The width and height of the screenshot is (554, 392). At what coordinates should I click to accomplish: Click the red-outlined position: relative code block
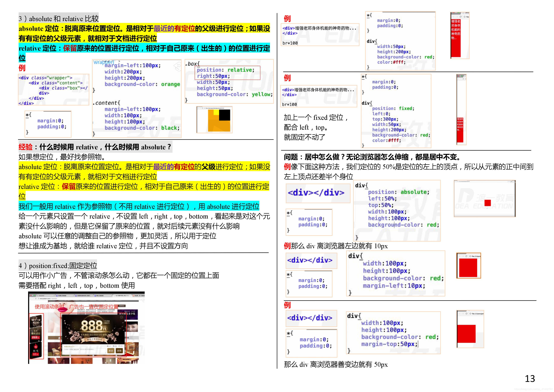(227, 73)
